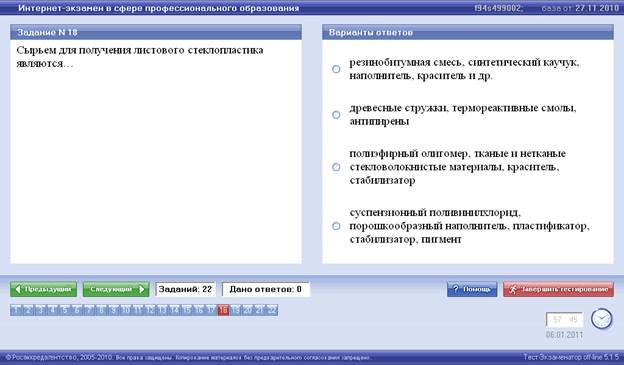Jump to question 5 in navigator
Image resolution: width=624 pixels, height=365 pixels.
pyautogui.click(x=65, y=310)
